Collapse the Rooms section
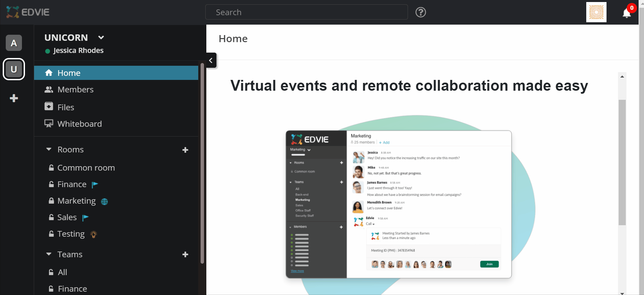 click(x=49, y=149)
